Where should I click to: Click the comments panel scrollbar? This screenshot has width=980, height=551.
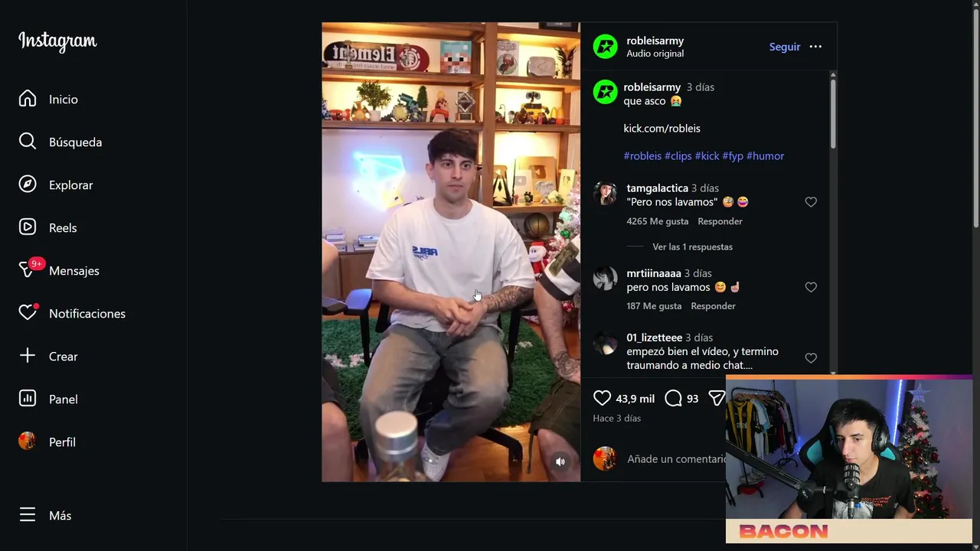click(833, 114)
